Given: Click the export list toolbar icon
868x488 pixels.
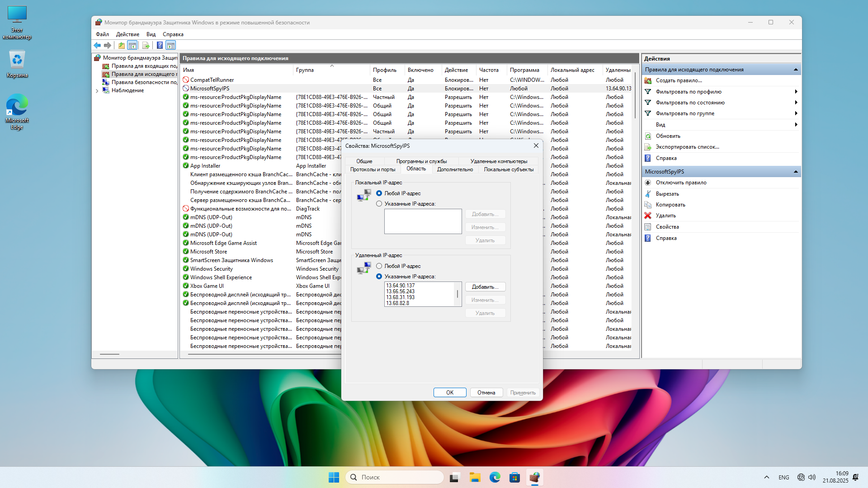Looking at the screenshot, I should (x=146, y=45).
